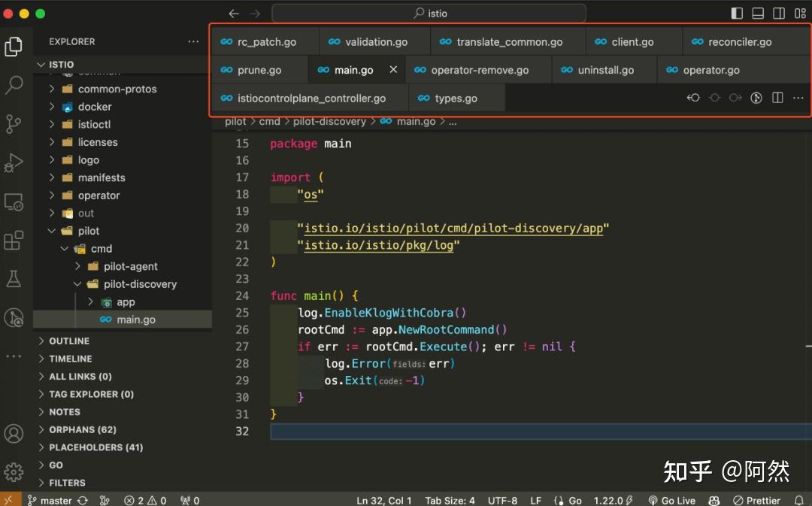Change the UTF-8 file encoding
Screen dimensions: 812x506
click(502, 499)
